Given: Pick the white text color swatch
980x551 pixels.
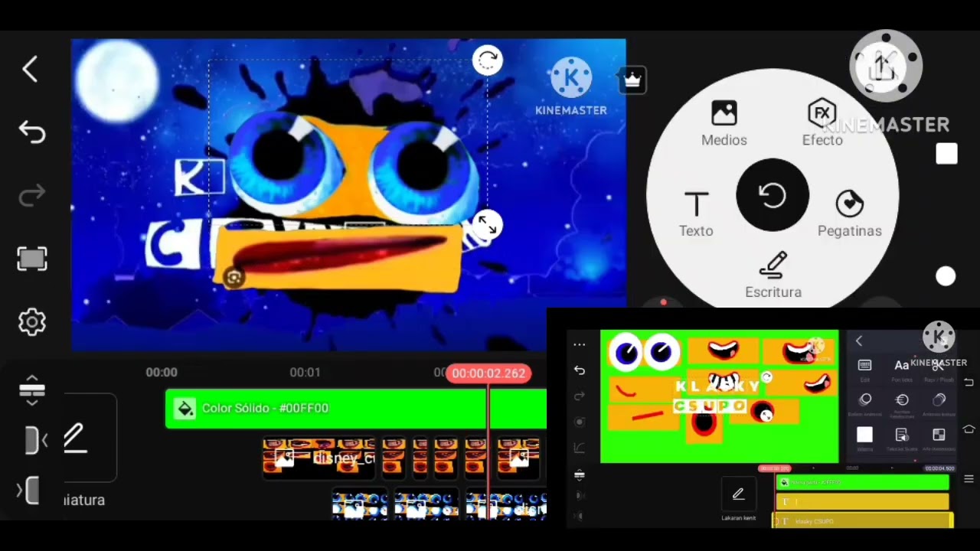Looking at the screenshot, I should click(x=864, y=435).
